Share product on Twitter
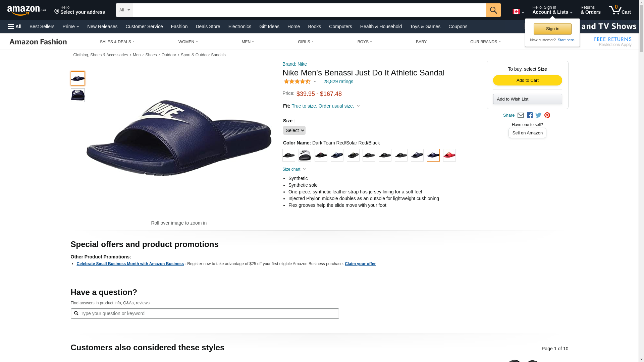This screenshot has height=362, width=644. coord(538,115)
